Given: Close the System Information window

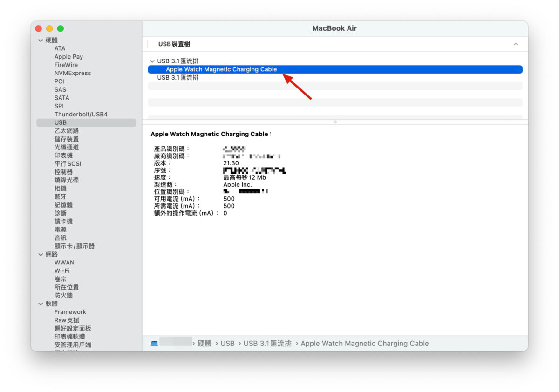Looking at the screenshot, I should (x=39, y=28).
